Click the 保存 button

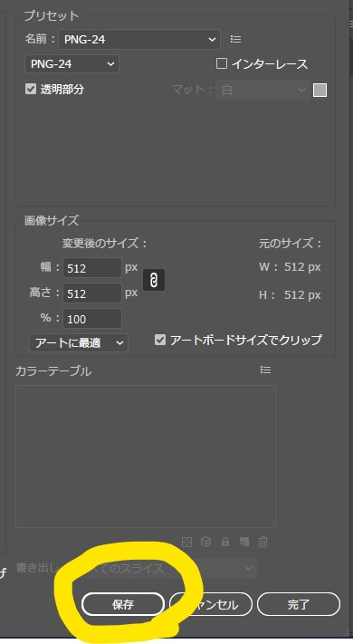coord(123,604)
